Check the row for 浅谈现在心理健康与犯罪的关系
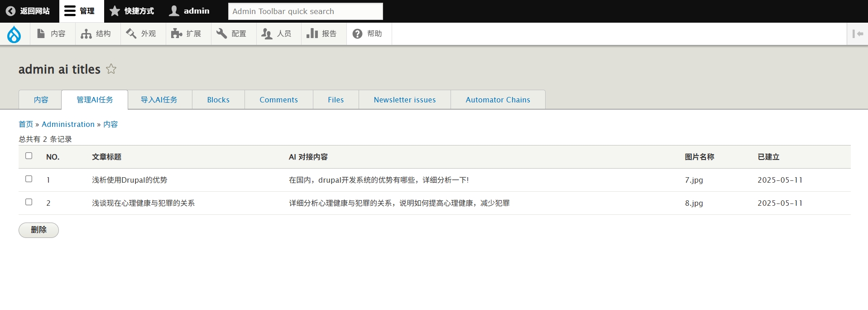Image resolution: width=868 pixels, height=310 pixels. tap(29, 202)
